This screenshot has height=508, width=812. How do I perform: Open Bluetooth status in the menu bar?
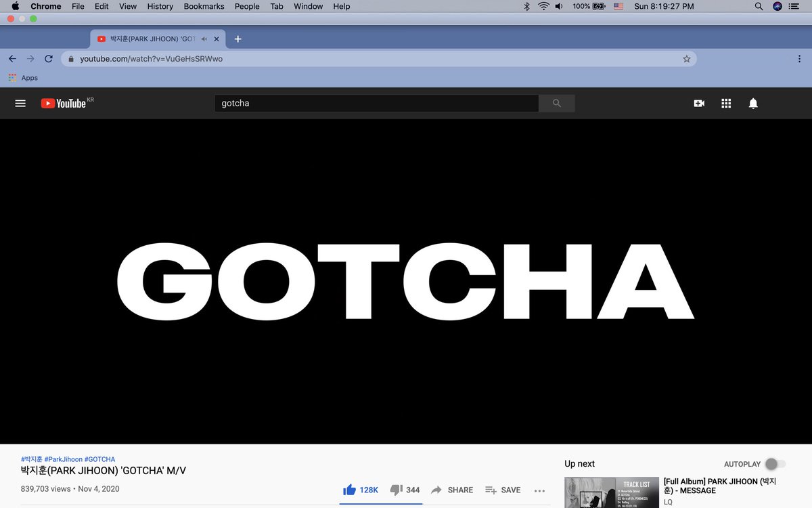[526, 6]
